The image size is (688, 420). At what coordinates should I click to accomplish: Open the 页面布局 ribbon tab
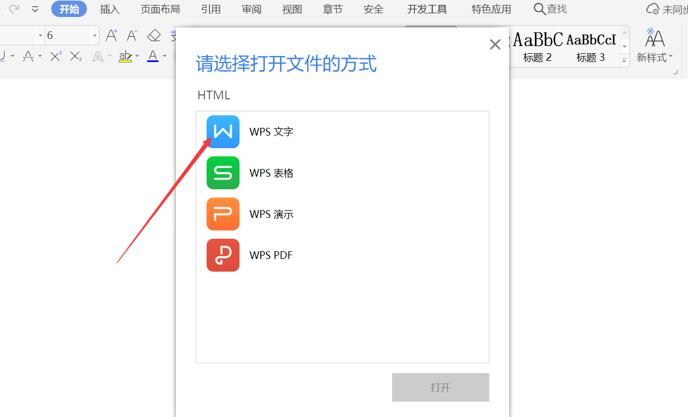(x=160, y=9)
